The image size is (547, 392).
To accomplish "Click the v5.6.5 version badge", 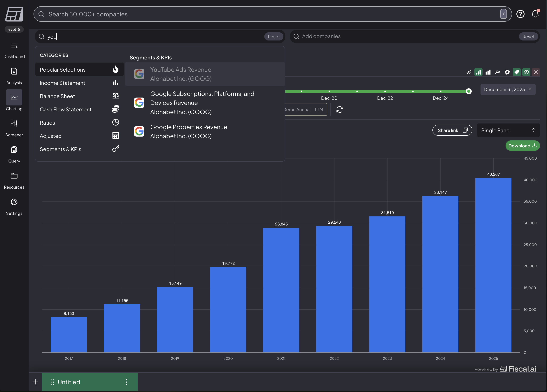I will click(x=14, y=29).
